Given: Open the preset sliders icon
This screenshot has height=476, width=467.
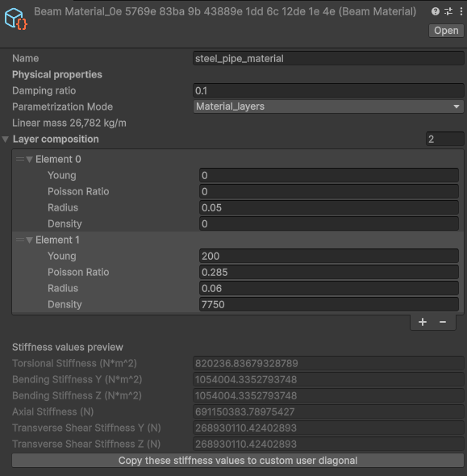Looking at the screenshot, I should (x=448, y=11).
